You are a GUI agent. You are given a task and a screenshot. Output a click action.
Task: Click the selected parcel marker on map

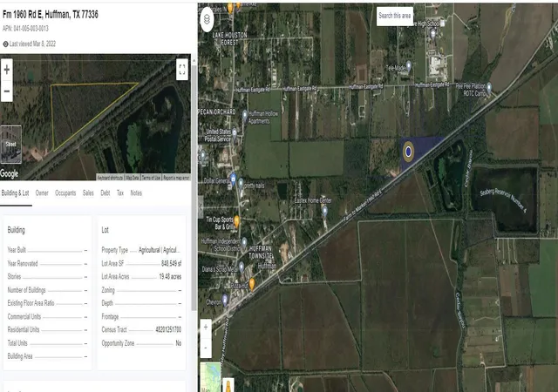[409, 152]
